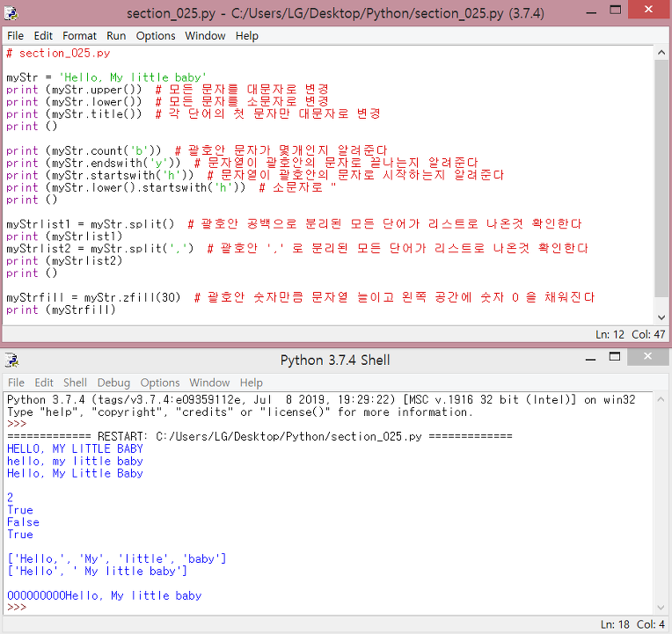
Task: Open the File menu in the editor window
Action: [x=16, y=36]
